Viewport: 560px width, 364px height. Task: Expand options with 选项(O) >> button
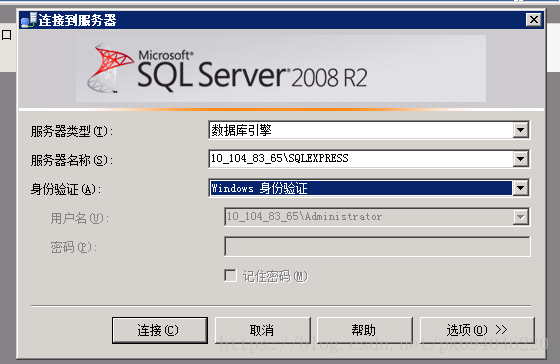point(477,330)
